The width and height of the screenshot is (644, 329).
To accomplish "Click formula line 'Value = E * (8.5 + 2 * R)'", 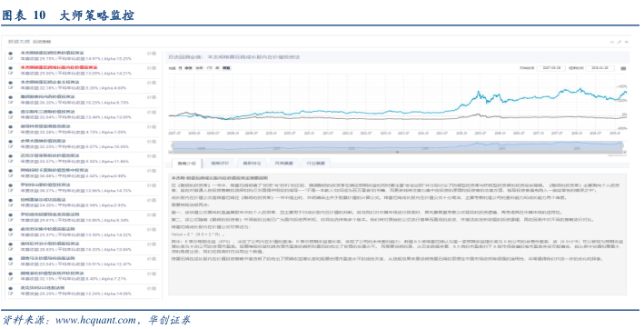I will coord(197,234).
